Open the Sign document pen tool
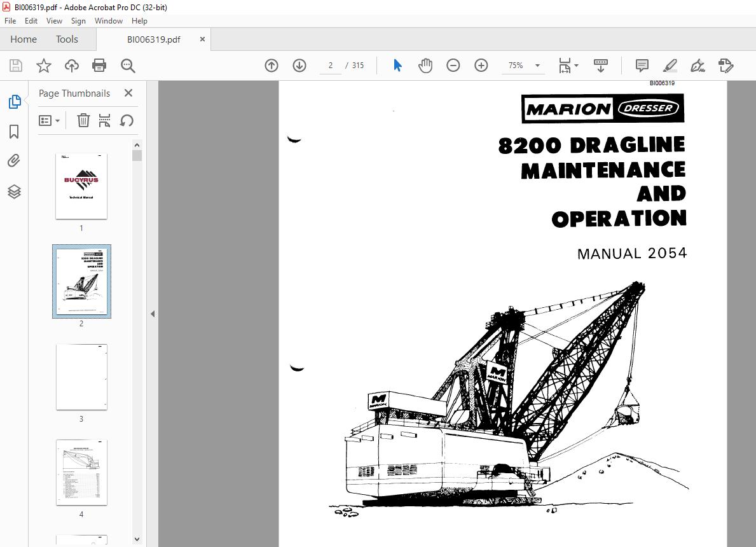This screenshot has height=547, width=756. 698,66
